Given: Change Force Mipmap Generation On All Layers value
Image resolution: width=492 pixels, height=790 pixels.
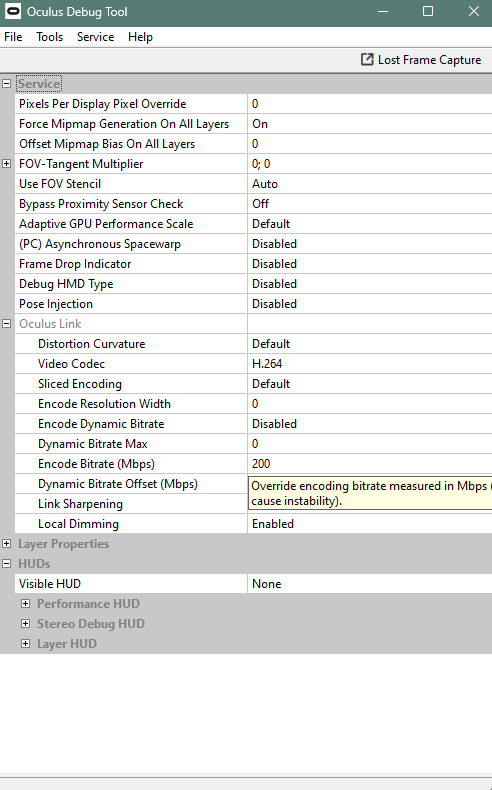Looking at the screenshot, I should [370, 124].
